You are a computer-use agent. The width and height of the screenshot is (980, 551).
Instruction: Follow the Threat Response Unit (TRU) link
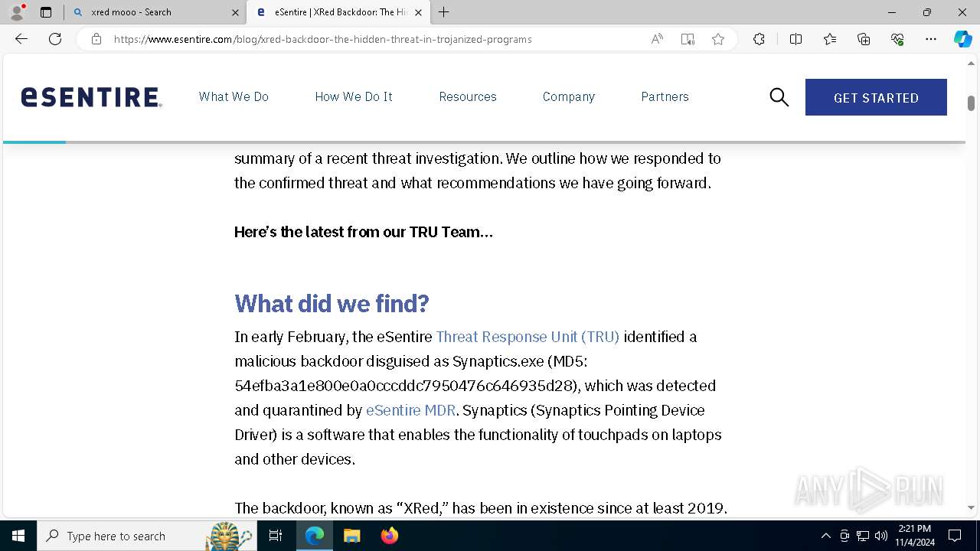[528, 337]
